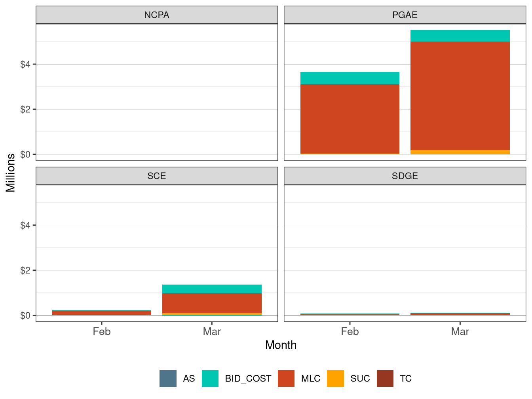Click the SCE March MLC bar segment
The width and height of the screenshot is (532, 399).
(212, 303)
